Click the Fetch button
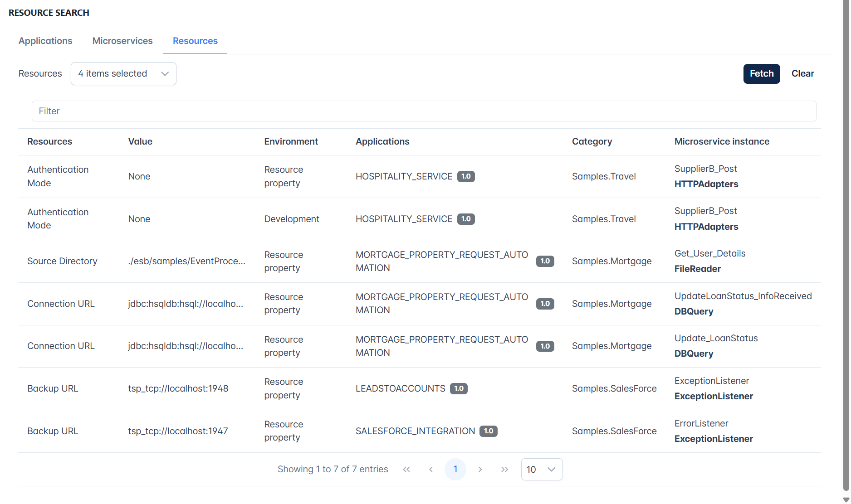The width and height of the screenshot is (851, 504). tap(762, 73)
